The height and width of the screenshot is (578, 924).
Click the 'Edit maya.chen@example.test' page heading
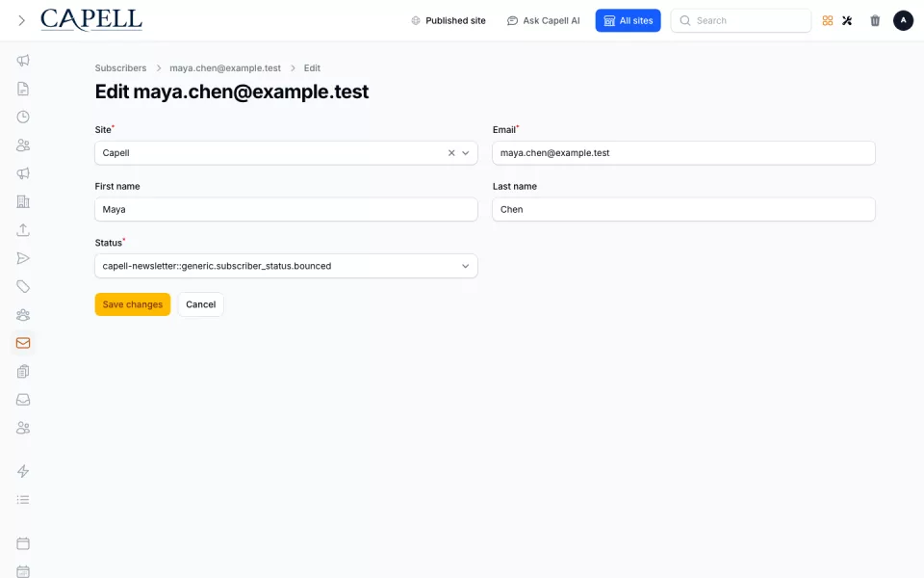(232, 92)
